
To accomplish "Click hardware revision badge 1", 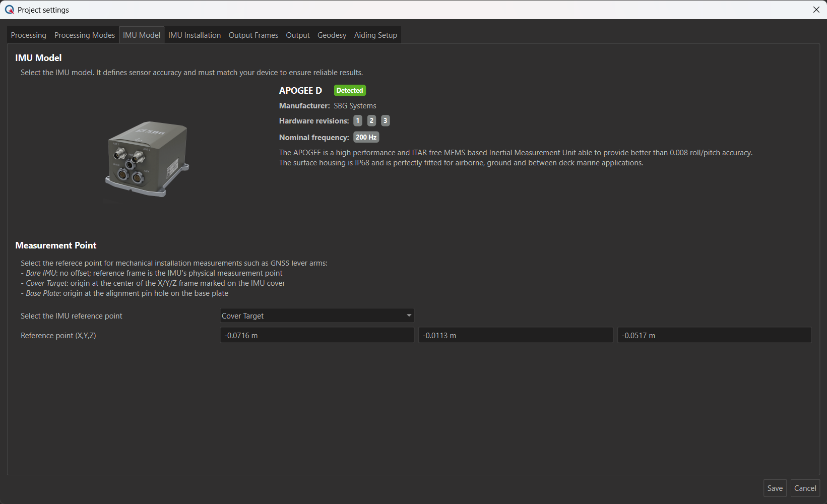I will point(358,121).
